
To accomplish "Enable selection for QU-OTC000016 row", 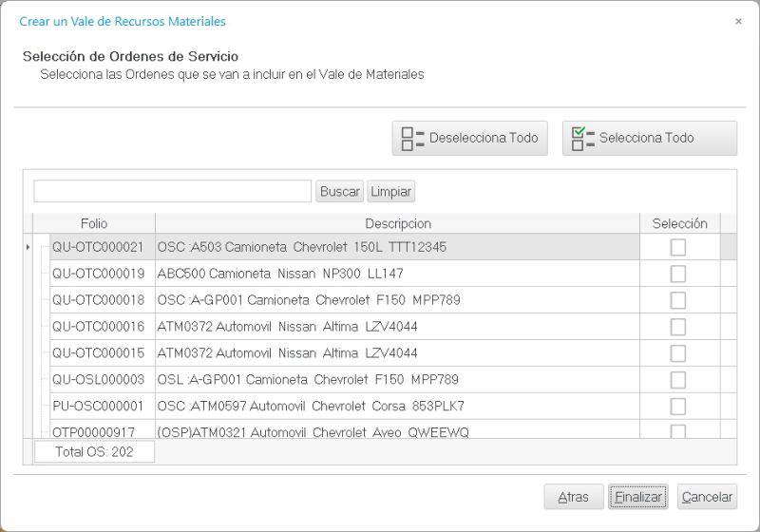I will [x=678, y=327].
